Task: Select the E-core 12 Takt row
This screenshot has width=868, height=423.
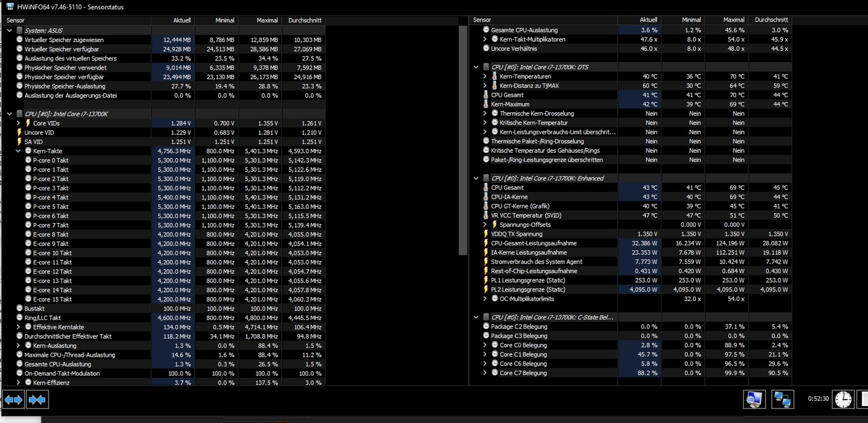Action: point(164,272)
